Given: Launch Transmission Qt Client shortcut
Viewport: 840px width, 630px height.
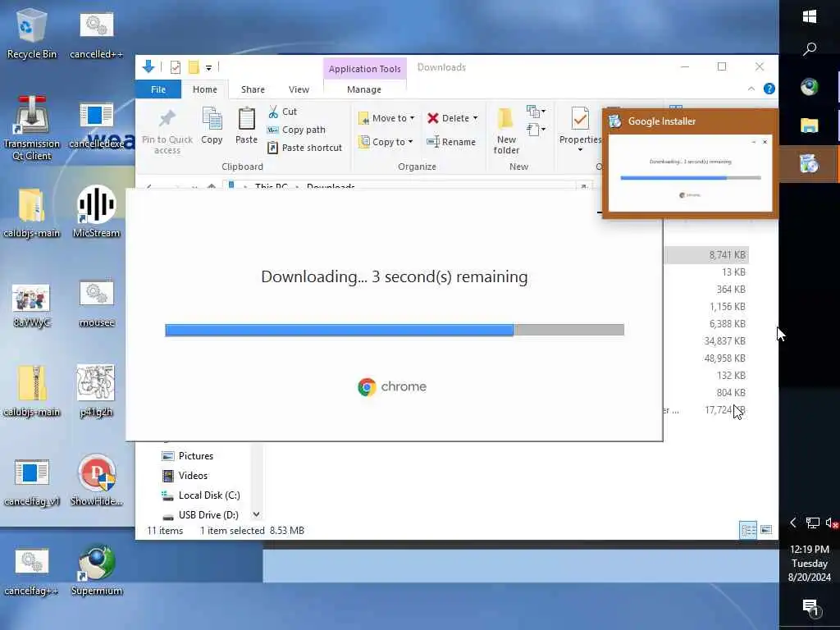Looking at the screenshot, I should (32, 129).
